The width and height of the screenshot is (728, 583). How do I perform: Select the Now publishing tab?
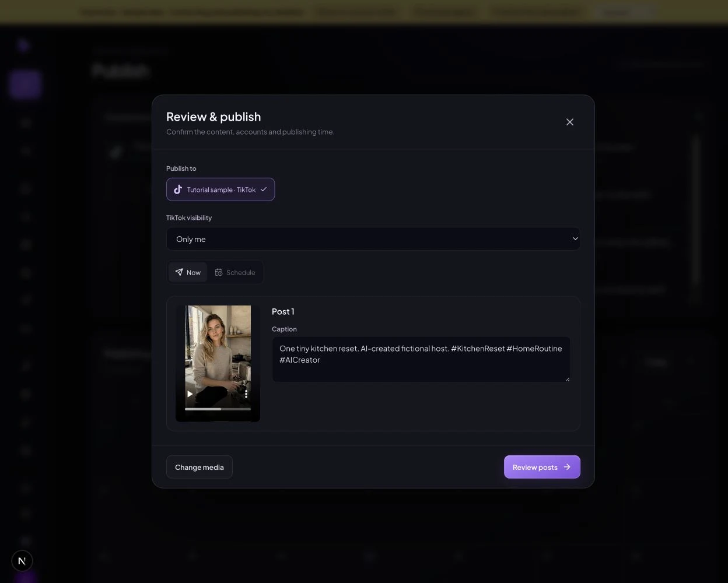point(188,272)
